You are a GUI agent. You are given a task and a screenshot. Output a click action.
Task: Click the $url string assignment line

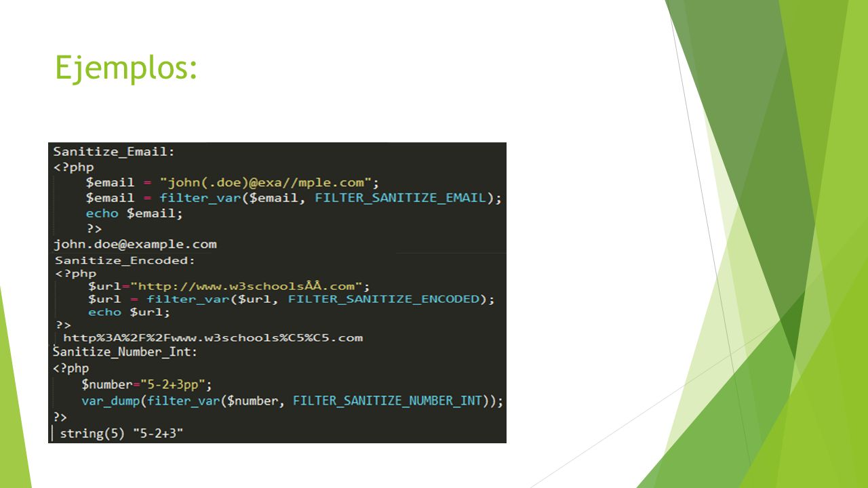229,286
